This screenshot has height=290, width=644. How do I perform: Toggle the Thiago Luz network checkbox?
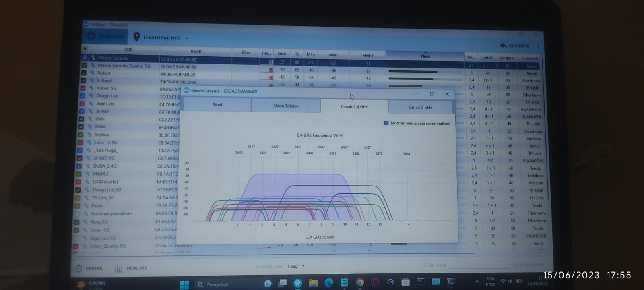point(83,96)
